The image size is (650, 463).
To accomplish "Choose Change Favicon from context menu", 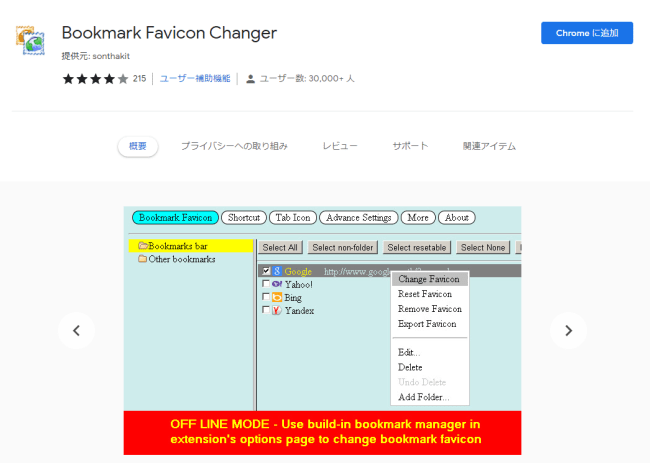I will [429, 279].
